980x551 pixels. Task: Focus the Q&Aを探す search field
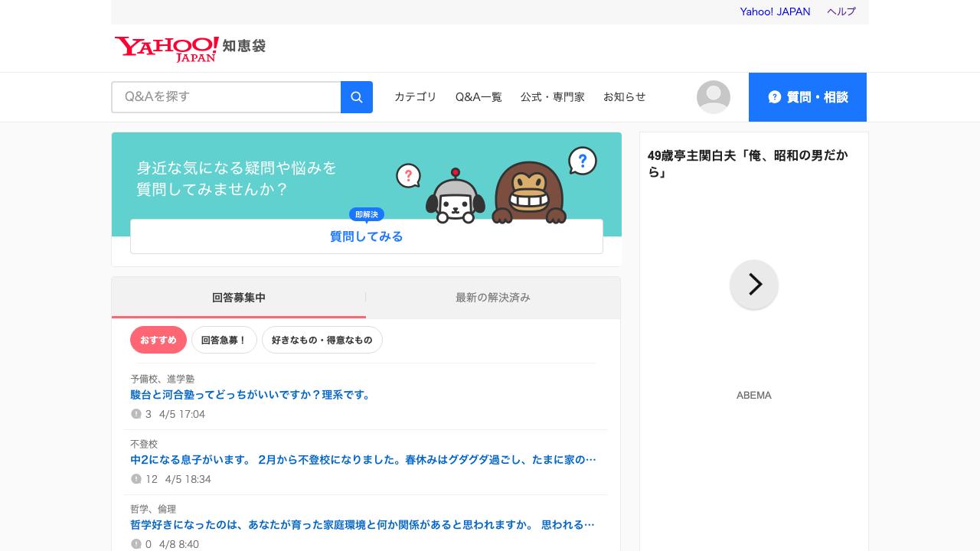(x=226, y=97)
